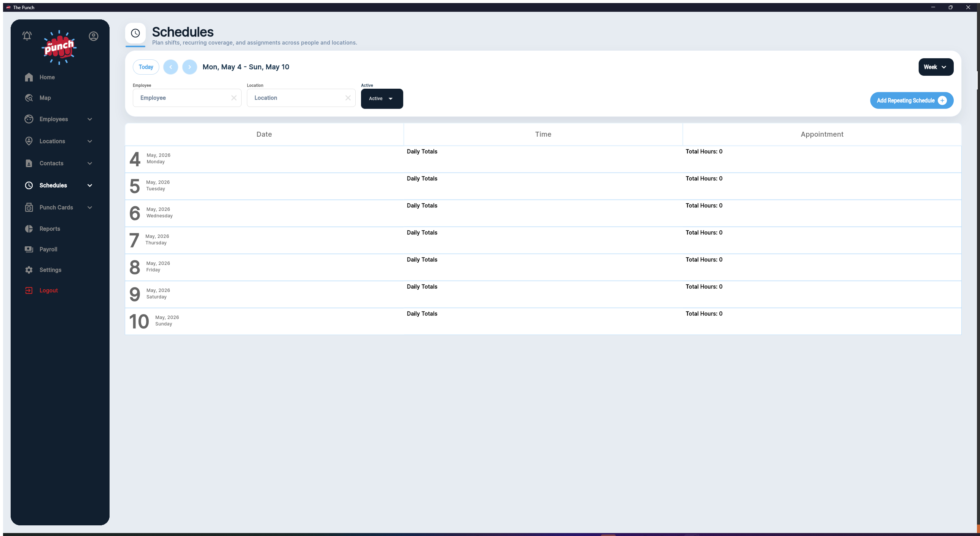Open the Employees menu label

tap(54, 119)
